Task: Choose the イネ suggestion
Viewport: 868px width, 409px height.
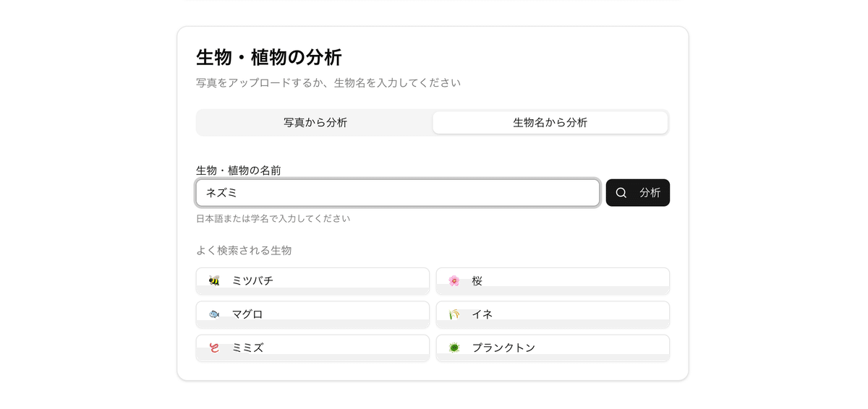Action: (x=553, y=314)
